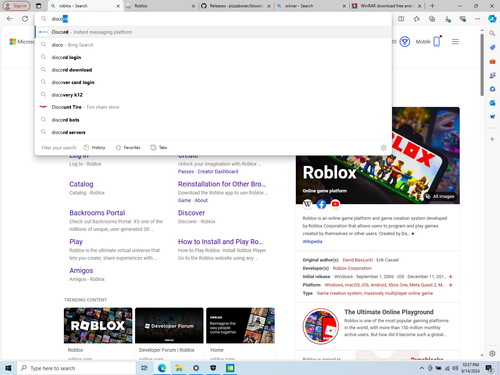
Task: Open File Explorer from the taskbar
Action: 179,368
